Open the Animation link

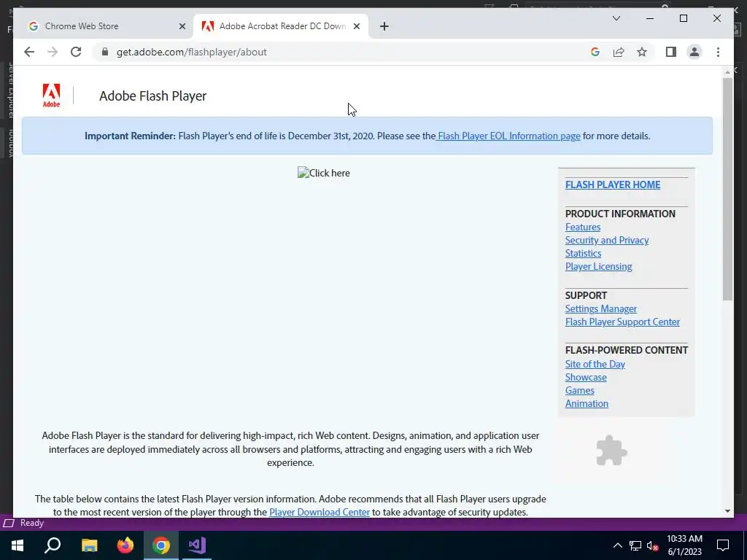[x=587, y=403]
